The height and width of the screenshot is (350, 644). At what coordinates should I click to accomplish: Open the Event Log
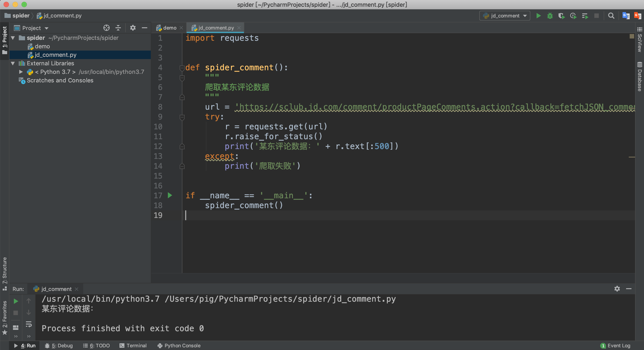tap(615, 346)
